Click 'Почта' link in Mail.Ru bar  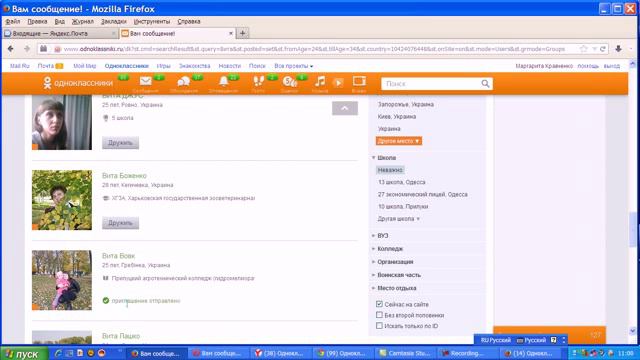(46, 66)
